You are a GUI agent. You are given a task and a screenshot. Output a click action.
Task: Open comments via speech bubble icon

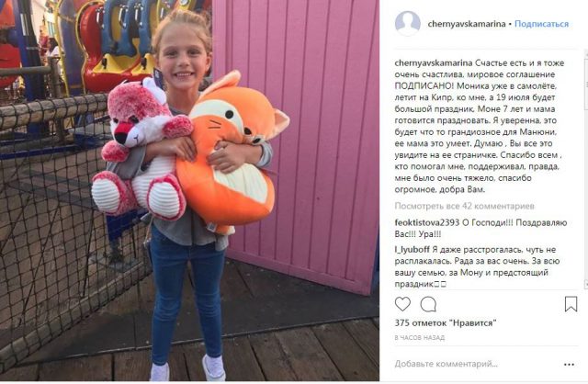tap(428, 304)
